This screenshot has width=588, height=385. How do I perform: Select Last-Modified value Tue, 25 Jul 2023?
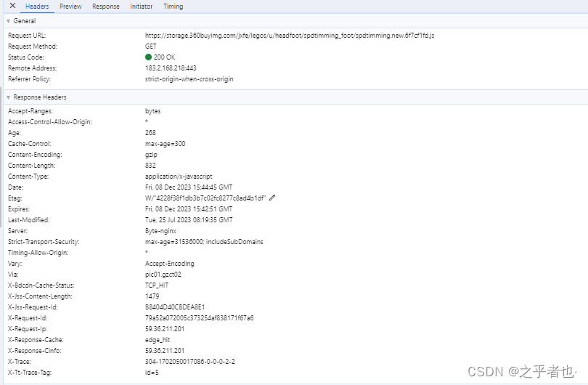pyautogui.click(x=189, y=220)
